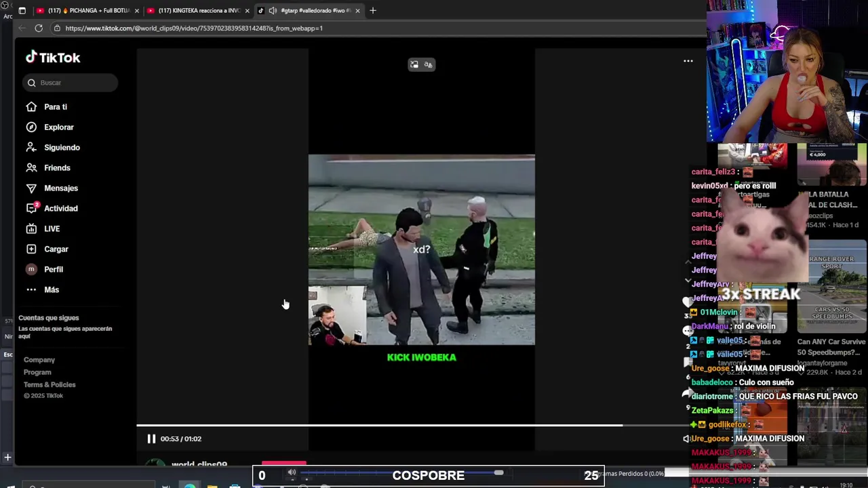Click the Perfil avatar icon
868x488 pixels.
[x=31, y=270]
